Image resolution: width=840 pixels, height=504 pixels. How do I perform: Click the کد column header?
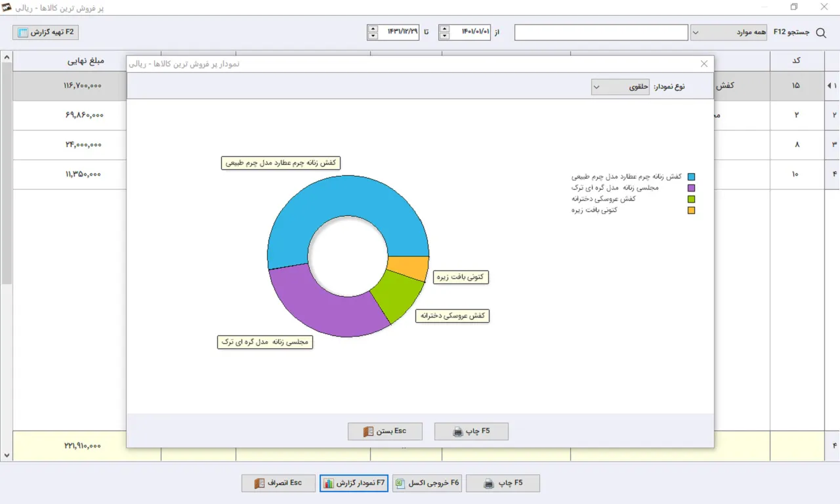(x=797, y=61)
